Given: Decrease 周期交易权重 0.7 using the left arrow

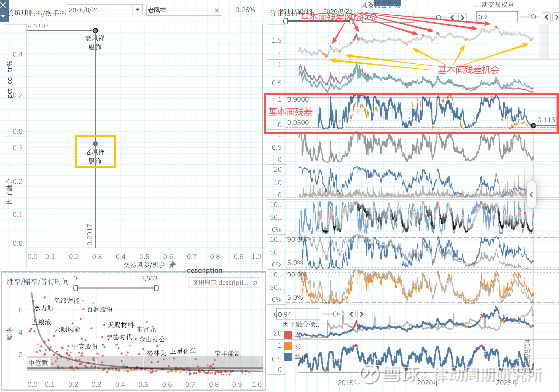Looking at the screenshot, I should pyautogui.click(x=546, y=17).
